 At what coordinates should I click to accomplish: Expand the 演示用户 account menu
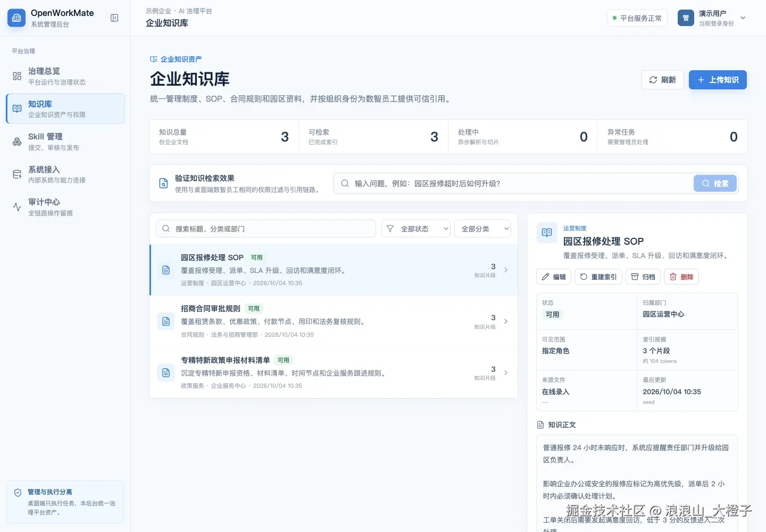point(743,18)
